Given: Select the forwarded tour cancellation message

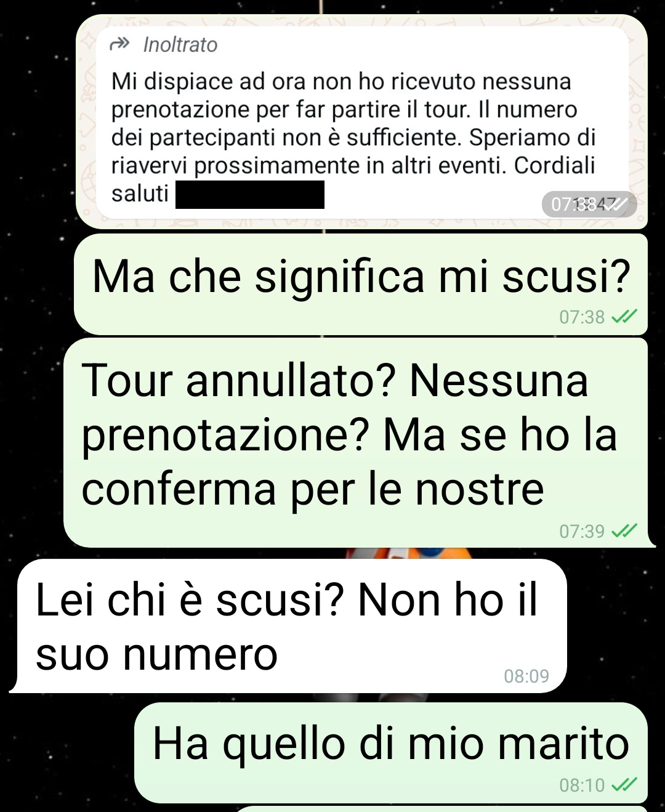Looking at the screenshot, I should pos(361,122).
